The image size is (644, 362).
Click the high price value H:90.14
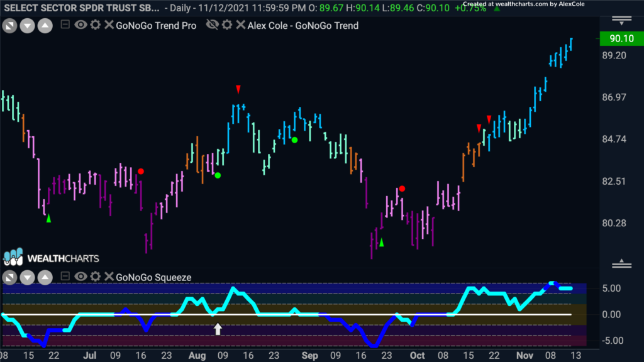click(x=363, y=8)
